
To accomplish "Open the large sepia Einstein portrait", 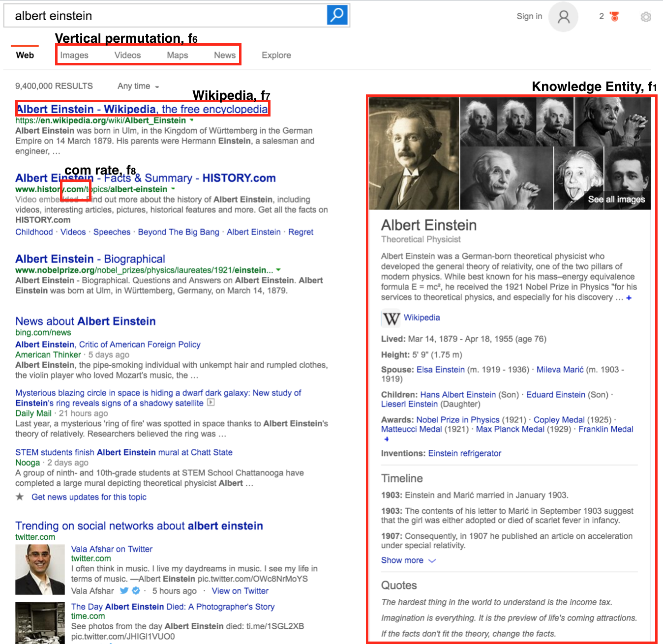I will 414,153.
